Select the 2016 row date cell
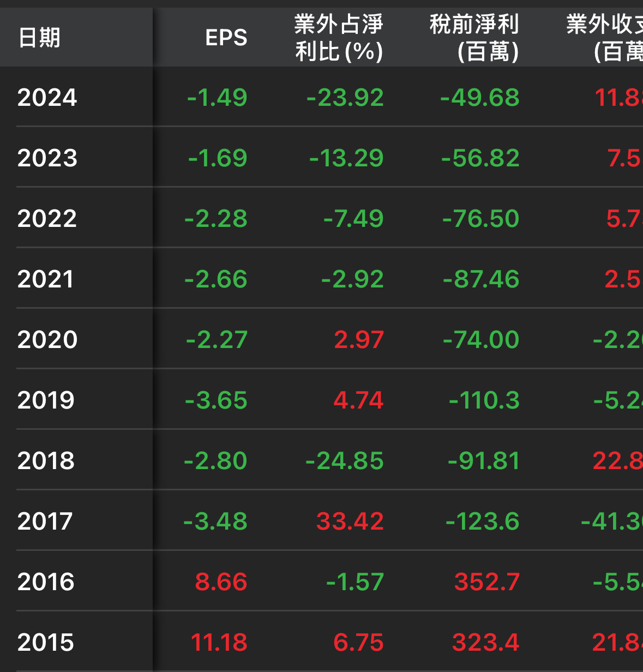643x672 pixels. pyautogui.click(x=46, y=582)
